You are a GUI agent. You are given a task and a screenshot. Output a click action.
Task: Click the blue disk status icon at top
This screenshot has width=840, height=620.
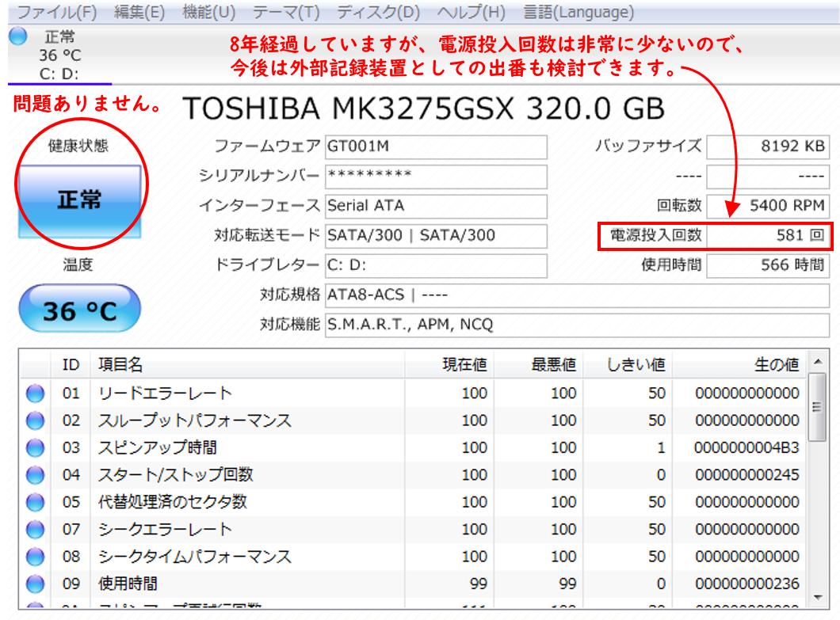[x=18, y=36]
